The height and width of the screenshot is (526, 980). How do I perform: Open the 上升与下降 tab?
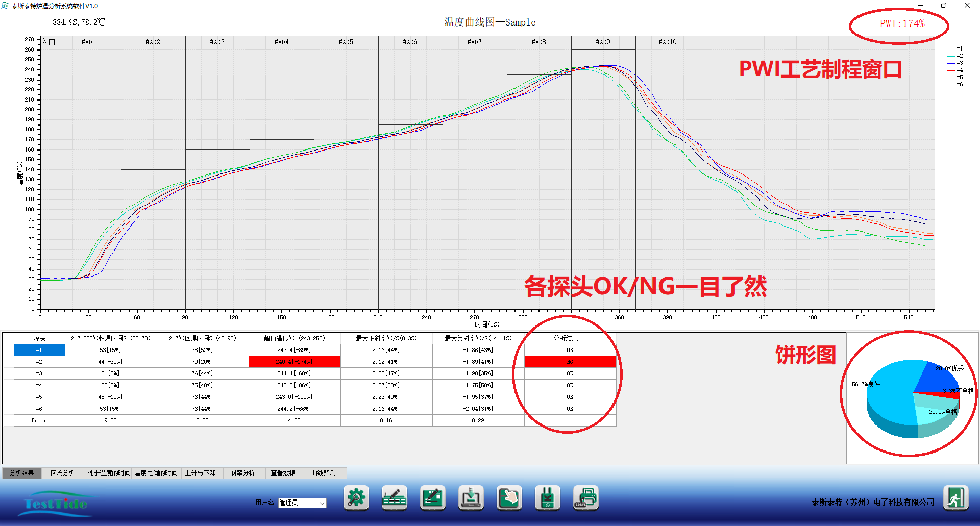coord(200,473)
